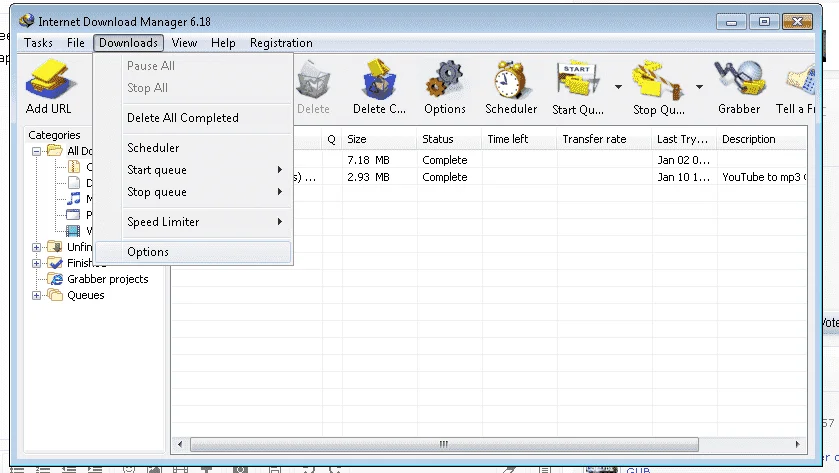Click the Jan 10 last try cell
This screenshot has width=839, height=473.
pos(683,177)
